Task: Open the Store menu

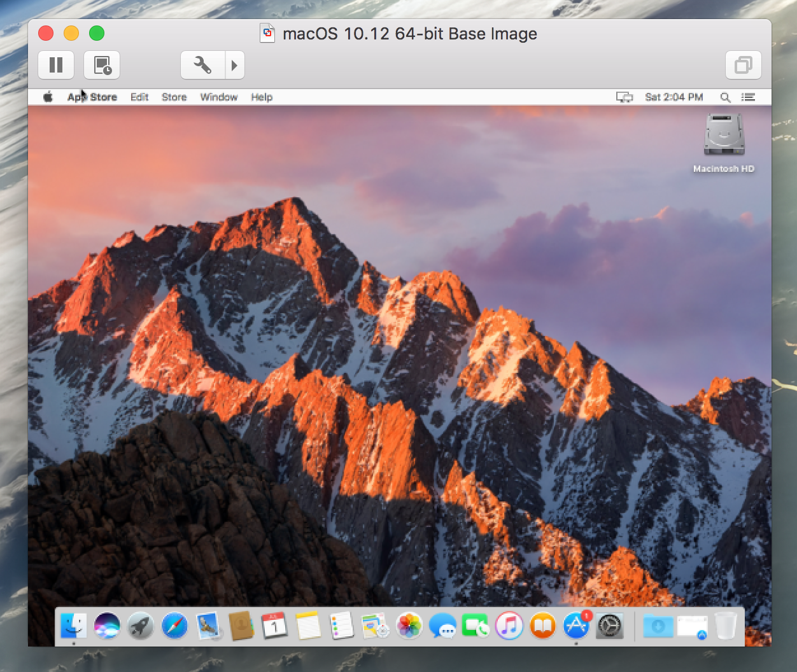Action: click(x=174, y=97)
